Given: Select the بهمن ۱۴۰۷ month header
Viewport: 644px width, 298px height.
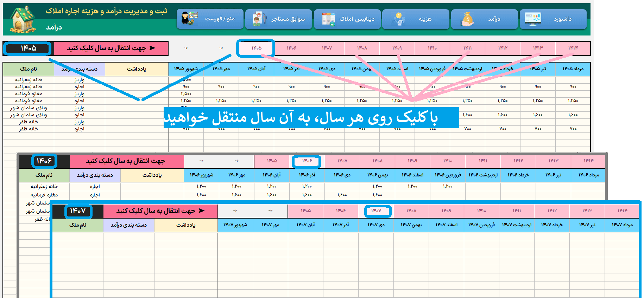Looking at the screenshot, I should tap(411, 225).
